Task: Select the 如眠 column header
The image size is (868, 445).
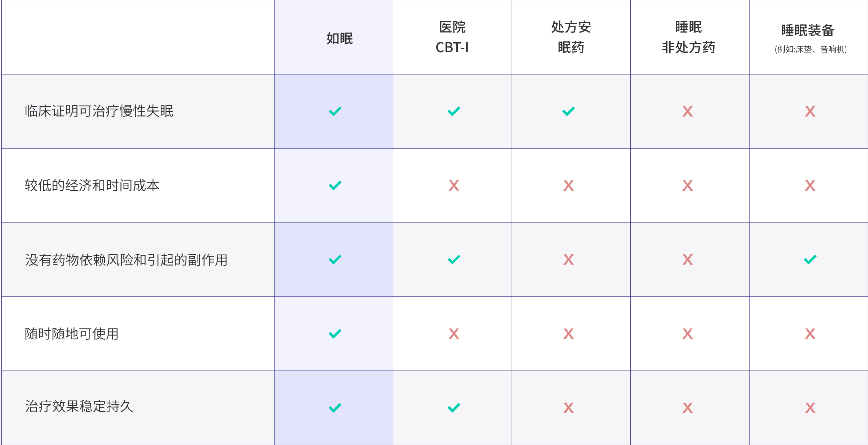Action: (339, 38)
